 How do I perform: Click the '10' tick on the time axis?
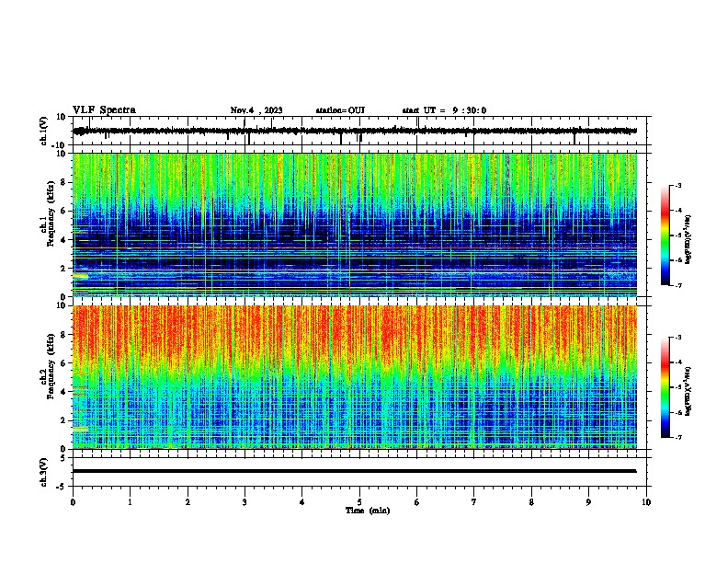pyautogui.click(x=646, y=502)
